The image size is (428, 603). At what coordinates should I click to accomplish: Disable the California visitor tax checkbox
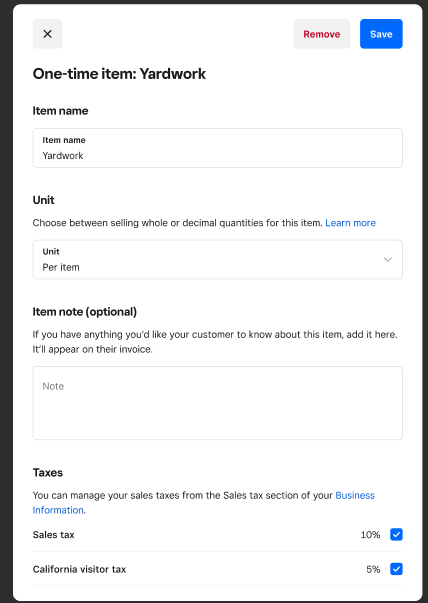click(x=396, y=569)
